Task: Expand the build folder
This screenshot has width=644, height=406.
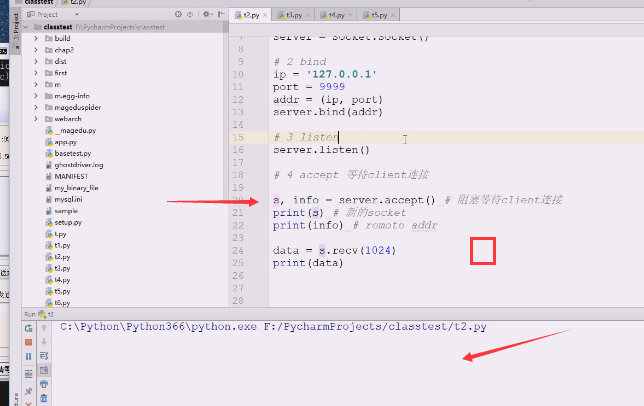Action: click(36, 39)
